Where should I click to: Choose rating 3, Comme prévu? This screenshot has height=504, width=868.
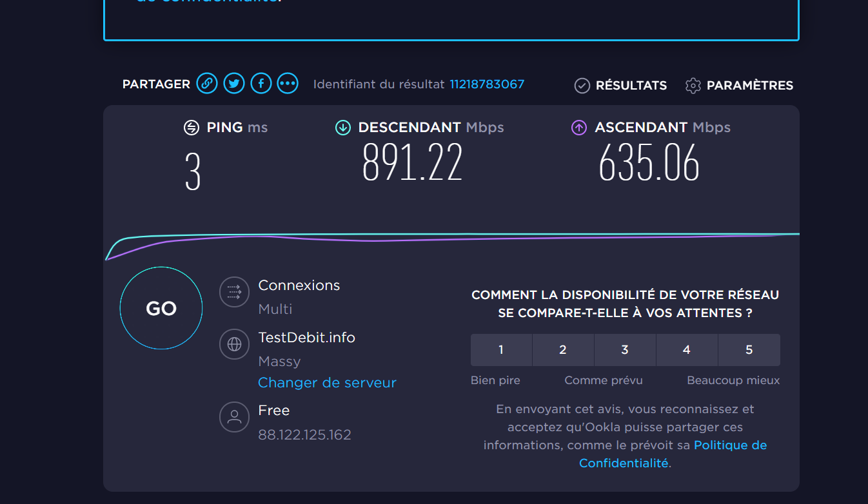click(625, 350)
